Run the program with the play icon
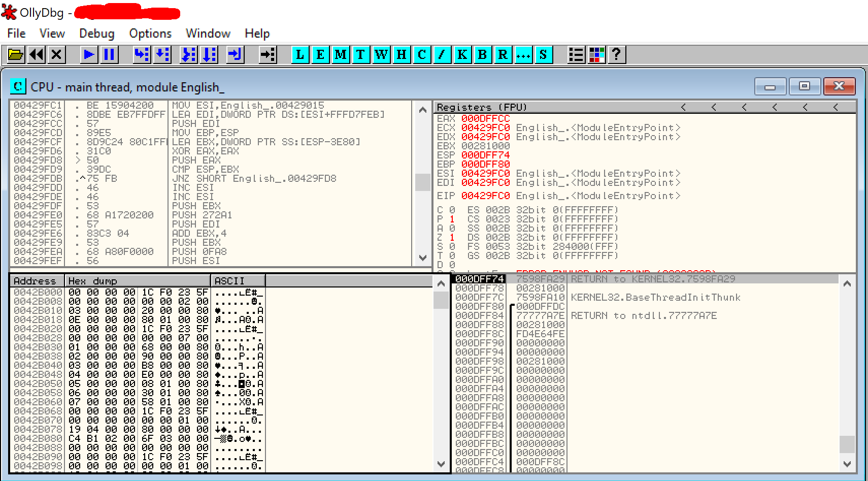Viewport: 868px width, 481px height. coord(89,54)
